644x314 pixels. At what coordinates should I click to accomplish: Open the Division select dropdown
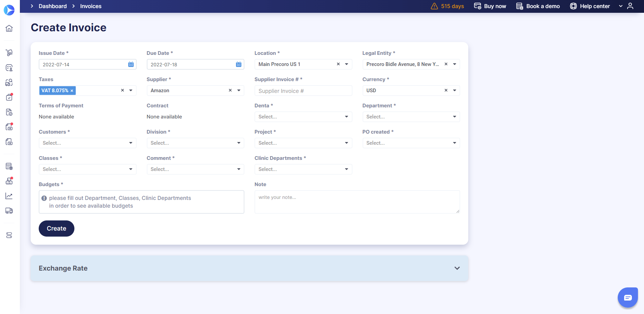coord(195,143)
